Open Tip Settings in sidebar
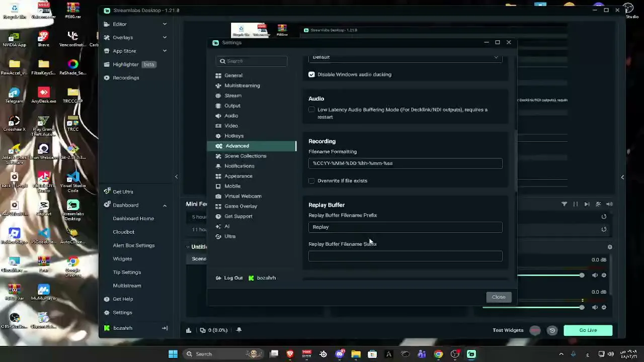The image size is (644, 362). click(x=127, y=273)
